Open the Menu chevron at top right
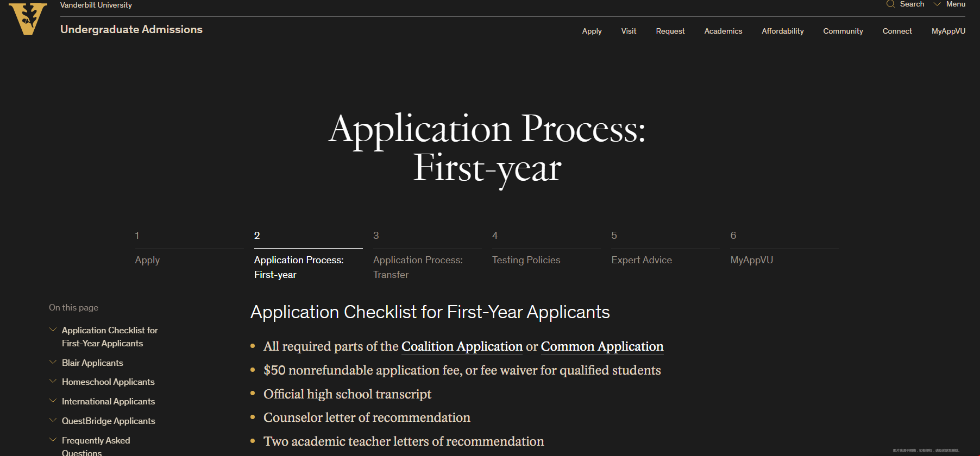This screenshot has height=456, width=980. click(x=937, y=4)
